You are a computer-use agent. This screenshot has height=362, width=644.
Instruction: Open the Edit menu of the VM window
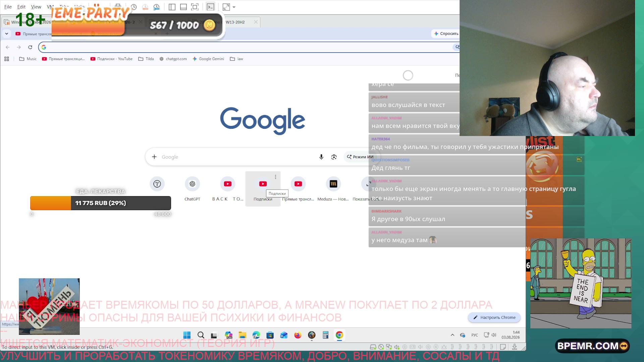[x=21, y=7]
